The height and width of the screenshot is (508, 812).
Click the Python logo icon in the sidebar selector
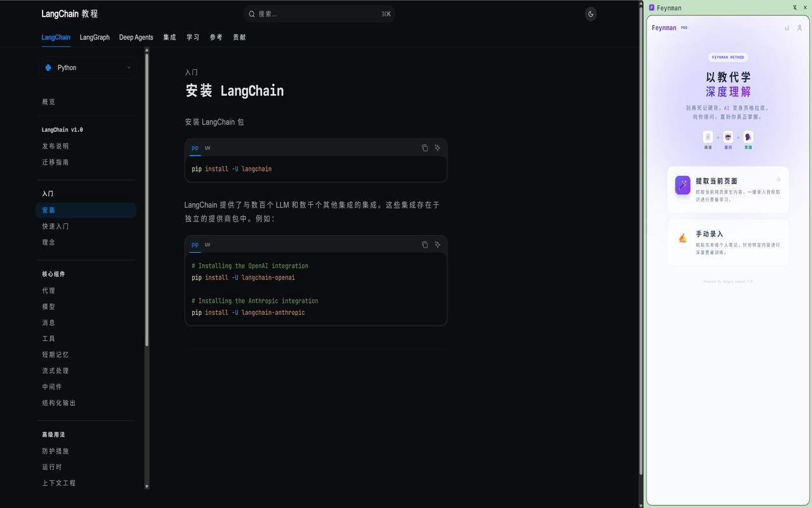[48, 67]
